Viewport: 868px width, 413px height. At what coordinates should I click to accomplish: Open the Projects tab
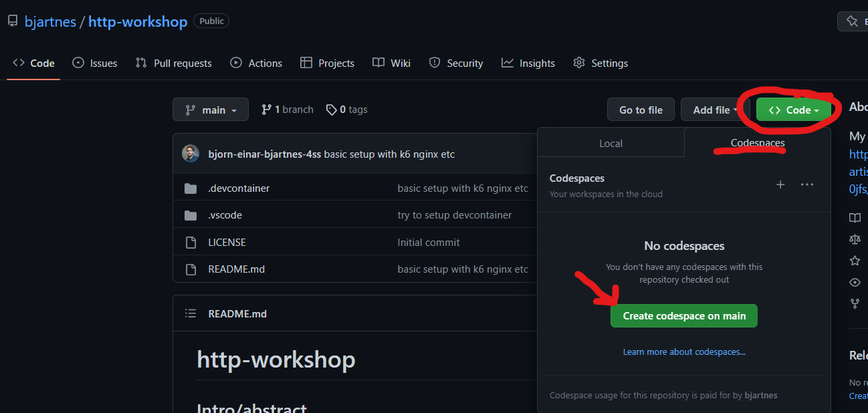click(327, 63)
